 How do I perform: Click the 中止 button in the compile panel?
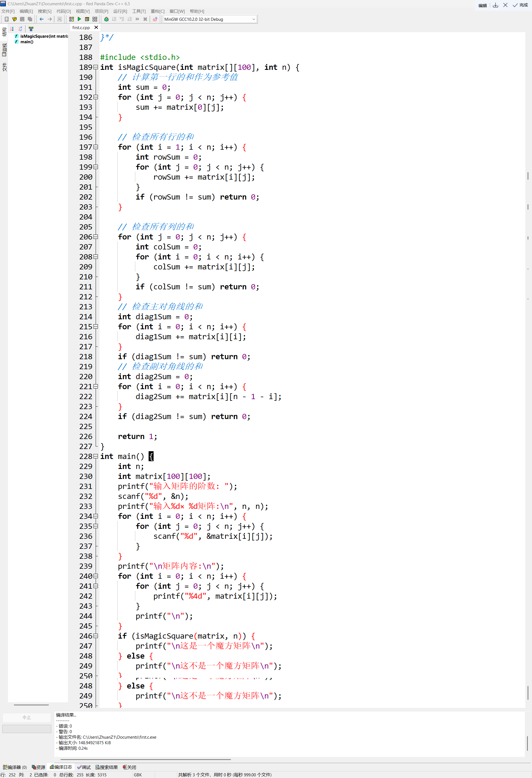pos(27,717)
